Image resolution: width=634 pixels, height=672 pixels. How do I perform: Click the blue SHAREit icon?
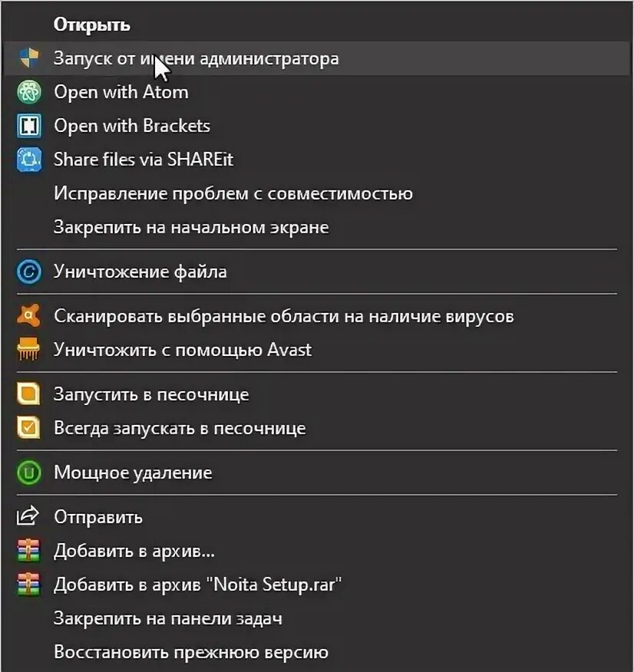coord(29,160)
